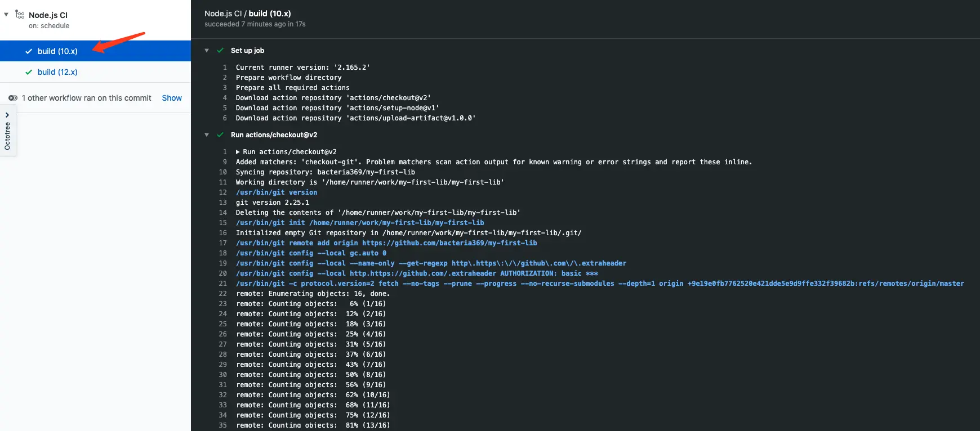Click log line number 1 under Set up job
Screen dimensions: 980x431
(225, 68)
